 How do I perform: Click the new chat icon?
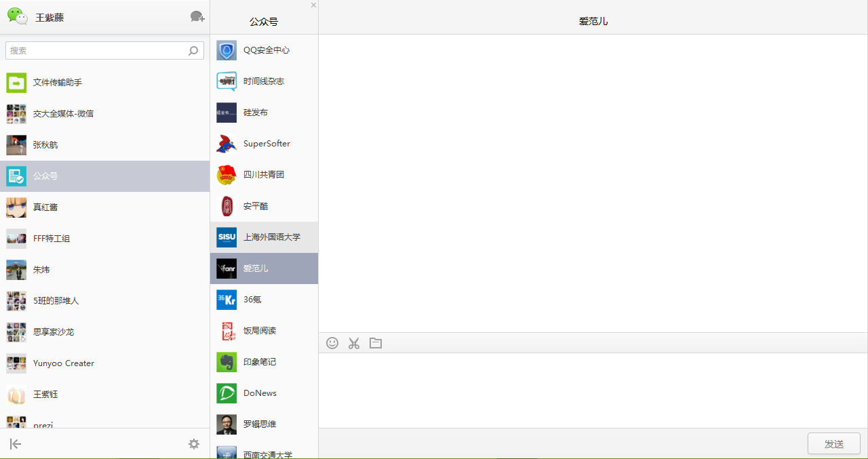pos(197,17)
